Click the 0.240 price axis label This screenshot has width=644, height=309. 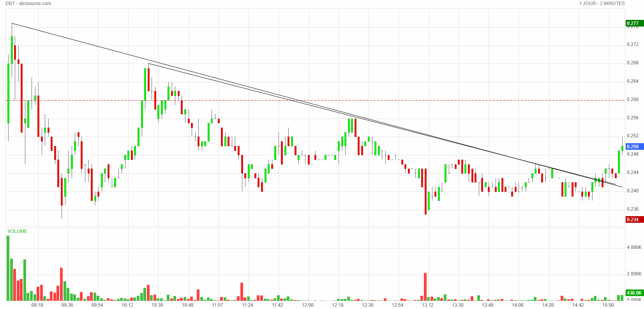point(633,191)
